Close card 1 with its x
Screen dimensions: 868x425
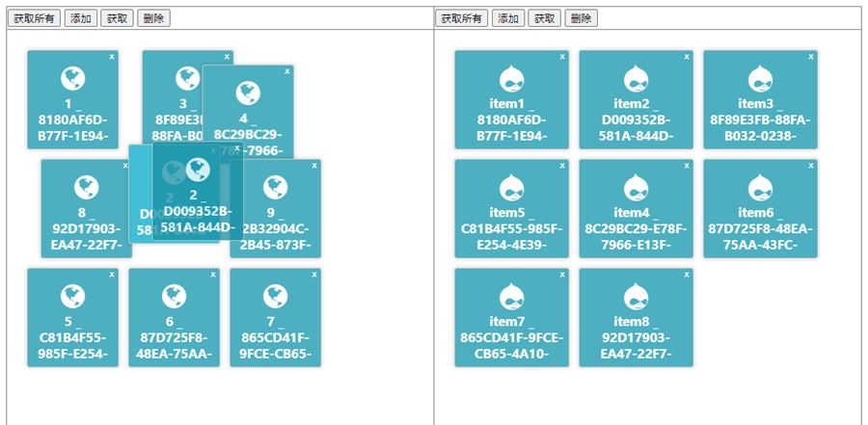(112, 57)
